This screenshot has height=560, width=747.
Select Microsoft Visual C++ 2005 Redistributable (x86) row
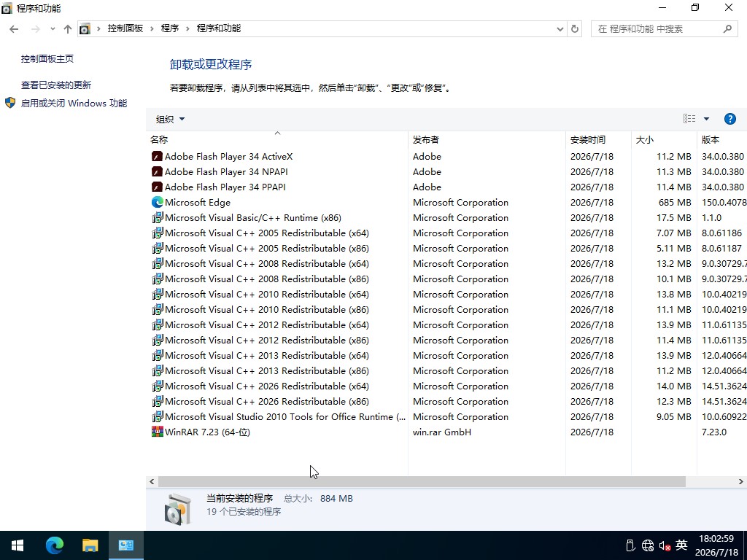pos(446,248)
